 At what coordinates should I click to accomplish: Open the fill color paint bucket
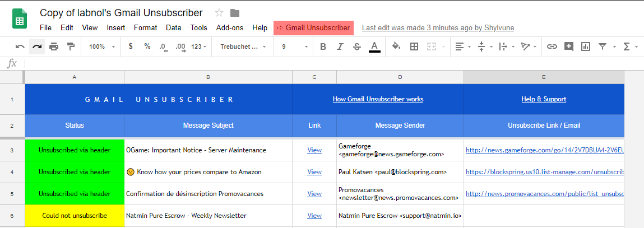(396, 46)
